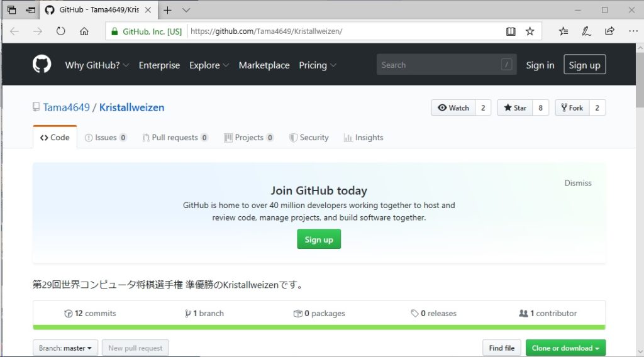Expand the Why GitHub? menu

pos(97,65)
